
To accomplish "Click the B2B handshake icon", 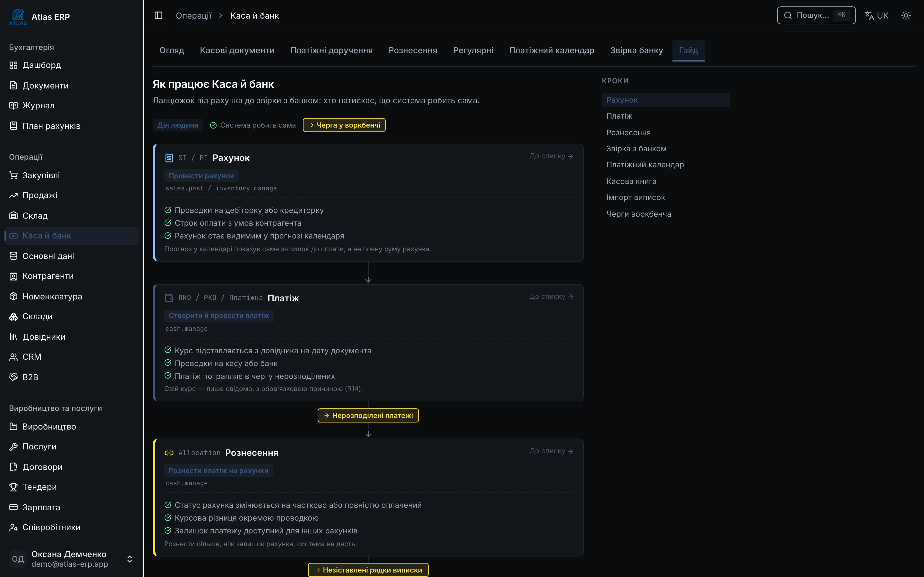I will (13, 377).
